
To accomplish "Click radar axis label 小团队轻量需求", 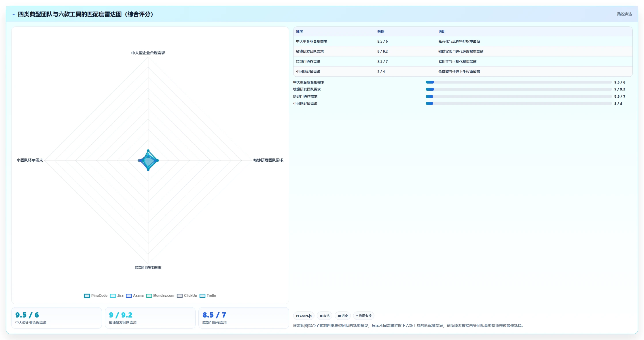I will click(30, 160).
